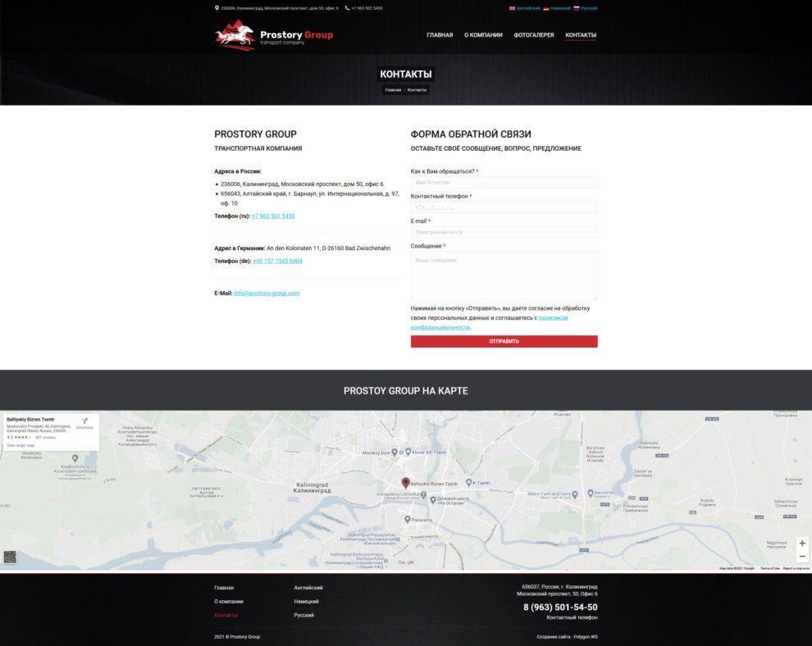The height and width of the screenshot is (646, 812).
Task: Click the Главная breadcrumb link
Action: [x=393, y=90]
